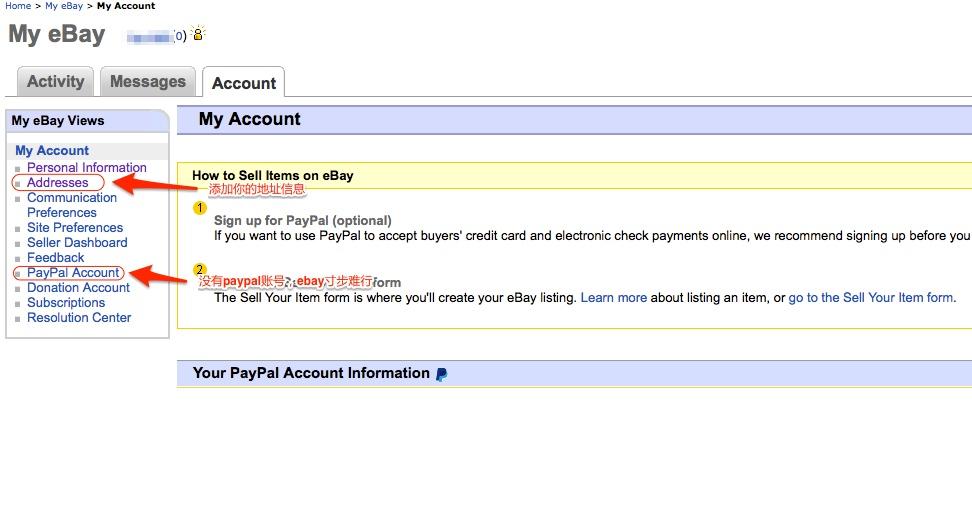
Task: Open Communication Preferences link
Action: coord(72,205)
